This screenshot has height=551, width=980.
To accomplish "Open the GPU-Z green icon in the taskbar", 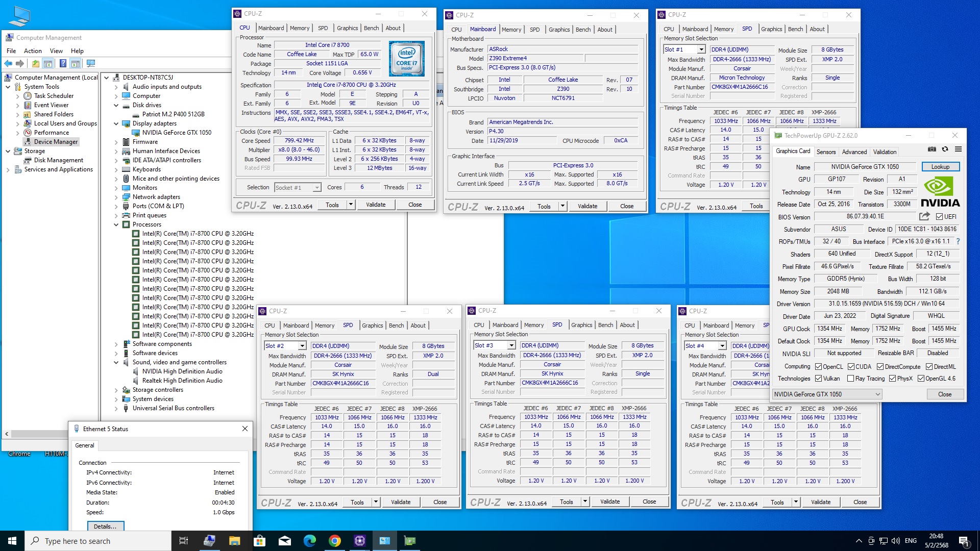I will pyautogui.click(x=410, y=541).
